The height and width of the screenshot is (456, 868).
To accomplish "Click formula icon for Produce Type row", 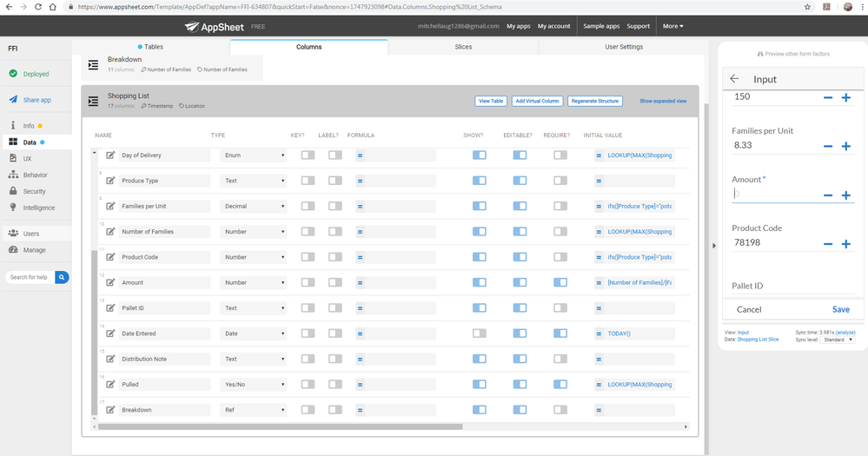I will pos(360,181).
